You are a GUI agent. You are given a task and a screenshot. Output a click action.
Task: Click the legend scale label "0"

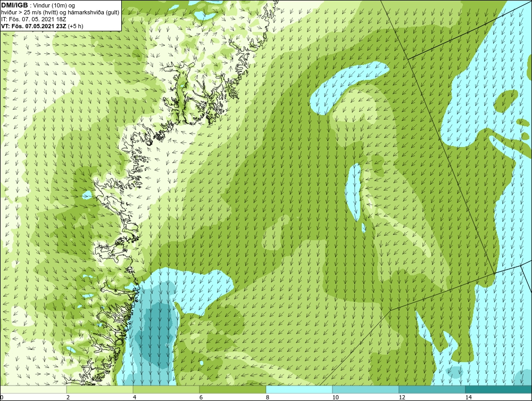[x=2, y=397]
